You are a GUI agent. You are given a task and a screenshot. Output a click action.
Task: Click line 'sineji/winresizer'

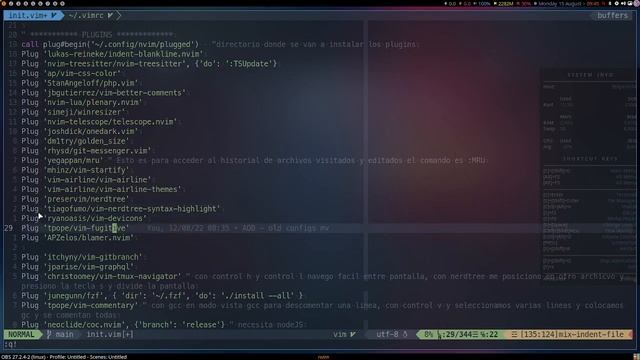pyautogui.click(x=73, y=112)
